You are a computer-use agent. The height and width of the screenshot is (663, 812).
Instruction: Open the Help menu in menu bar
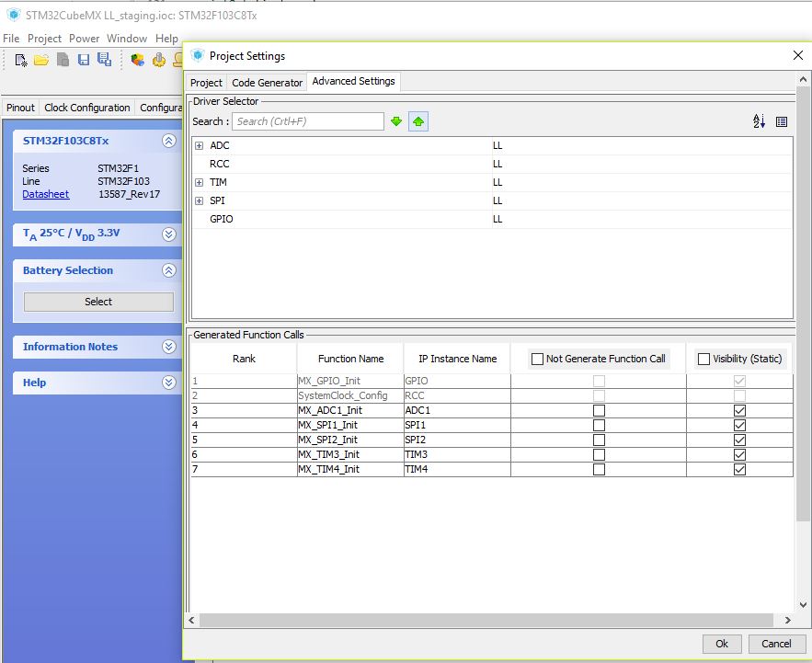pos(166,39)
